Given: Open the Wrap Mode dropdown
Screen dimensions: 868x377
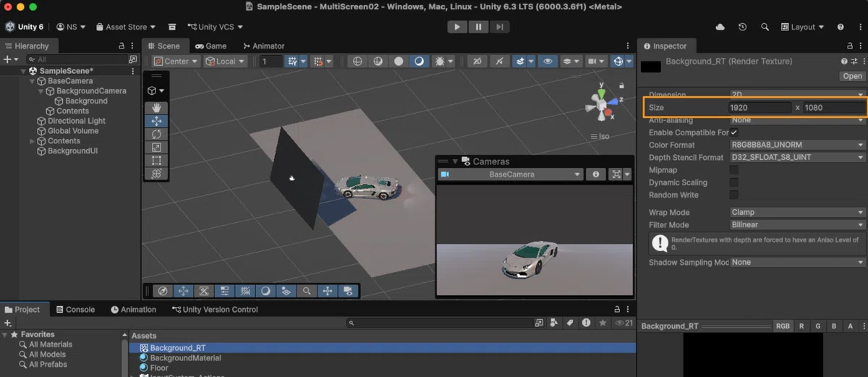Looking at the screenshot, I should pos(798,213).
